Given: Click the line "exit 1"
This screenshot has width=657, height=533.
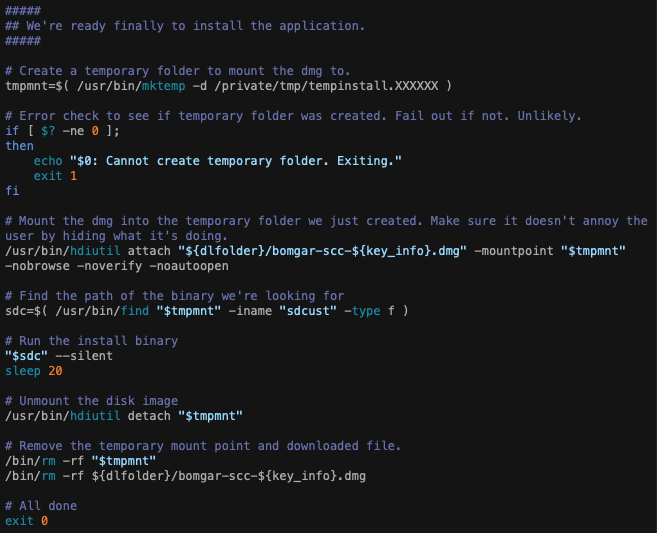Looking at the screenshot, I should pos(55,176).
